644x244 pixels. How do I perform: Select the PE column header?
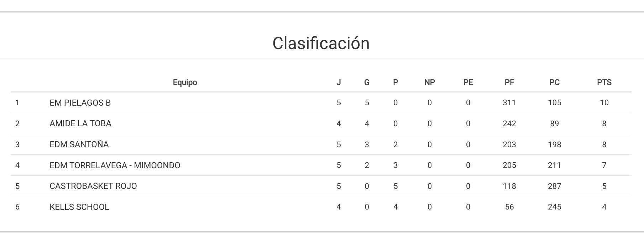point(468,83)
